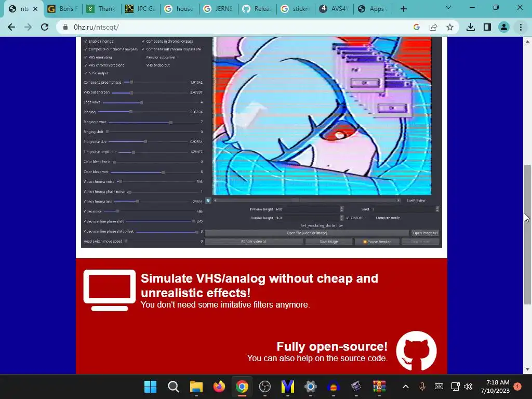Adjust Video scanline phase shift slider

point(193,221)
